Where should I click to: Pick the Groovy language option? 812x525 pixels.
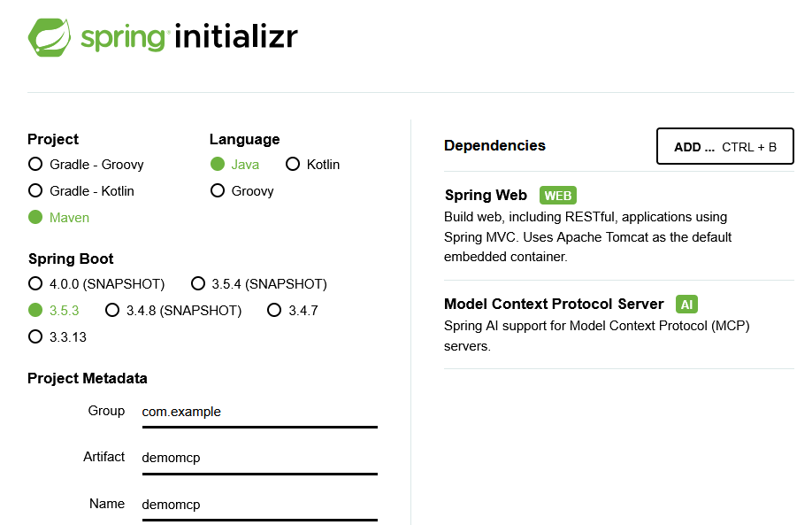click(218, 190)
